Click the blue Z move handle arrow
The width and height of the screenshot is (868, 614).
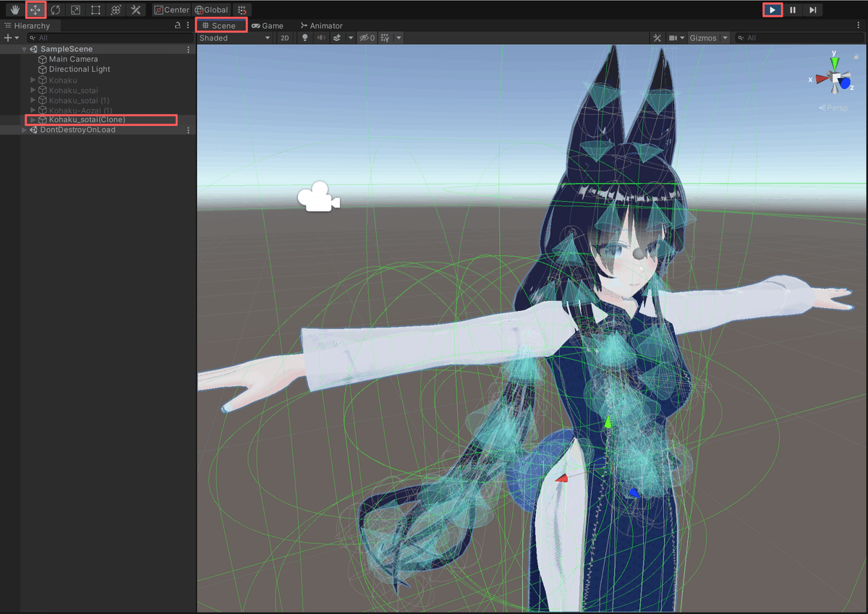click(x=634, y=493)
